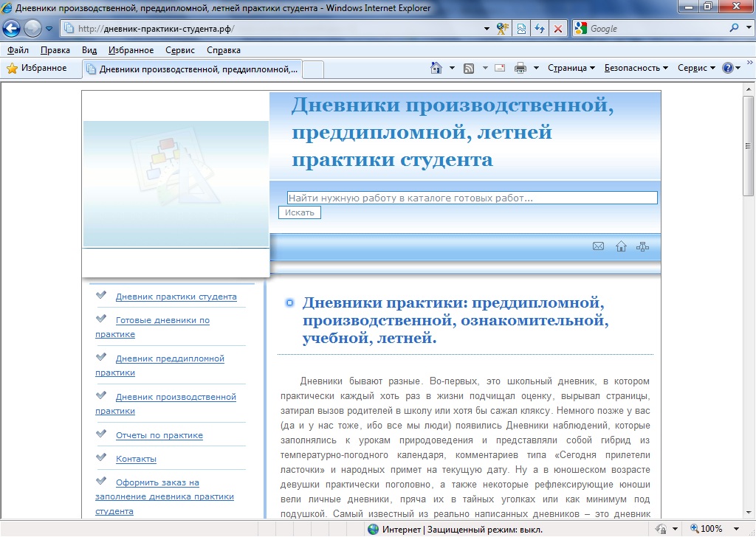Click the Help question mark icon

click(727, 68)
